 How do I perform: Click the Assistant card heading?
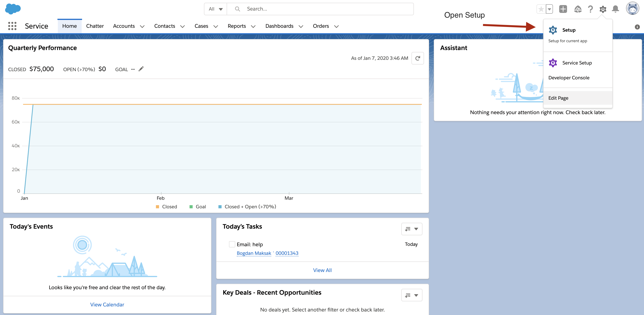pyautogui.click(x=453, y=48)
